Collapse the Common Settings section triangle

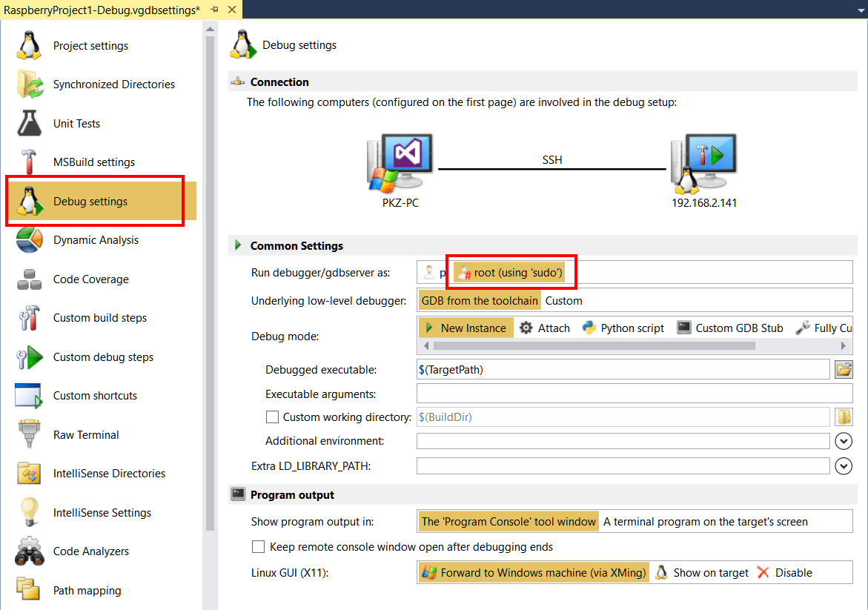coord(238,245)
